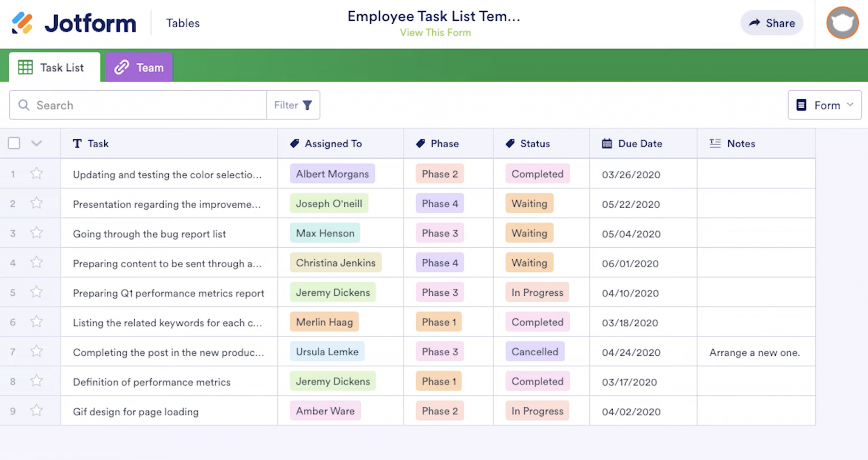Select the Task List tab
Viewport: 868px width, 460px height.
pyautogui.click(x=54, y=67)
